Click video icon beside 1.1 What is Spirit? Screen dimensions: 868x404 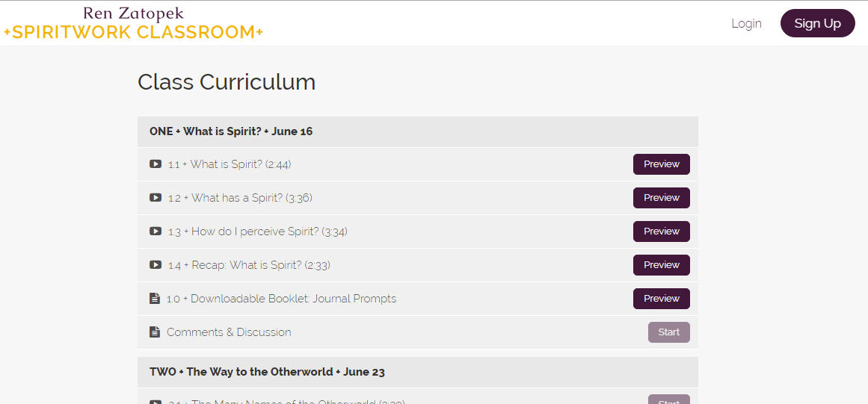(156, 164)
